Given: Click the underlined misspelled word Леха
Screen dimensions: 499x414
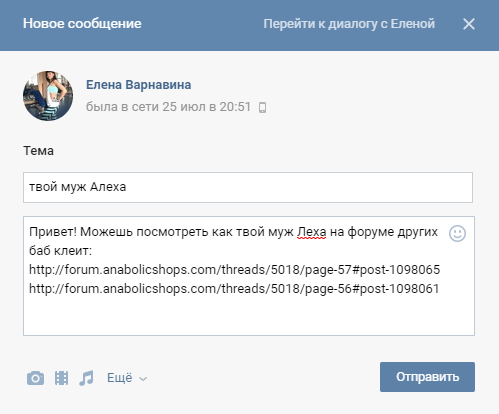Looking at the screenshot, I should [x=312, y=232].
